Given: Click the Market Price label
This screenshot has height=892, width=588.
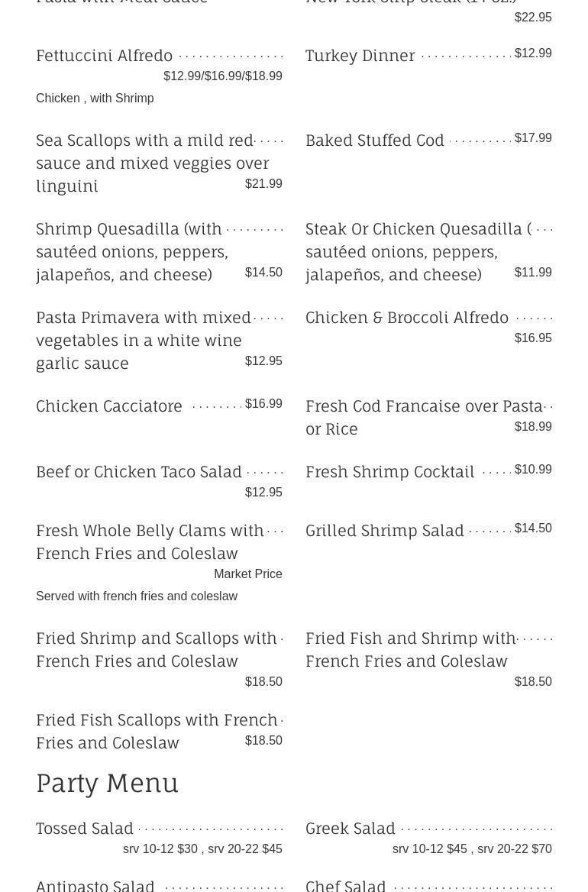Looking at the screenshot, I should pyautogui.click(x=248, y=574).
